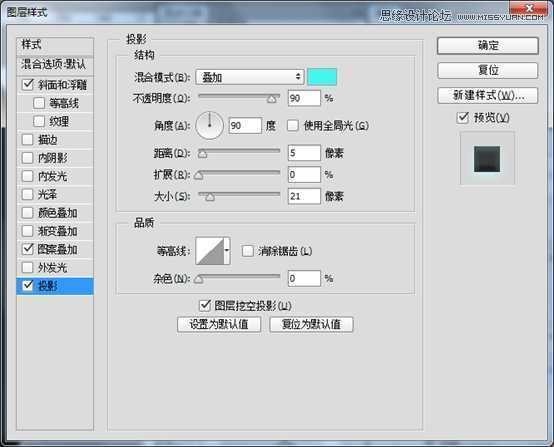Select the 斜面和浮雕 style row
The height and width of the screenshot is (447, 554).
point(55,85)
